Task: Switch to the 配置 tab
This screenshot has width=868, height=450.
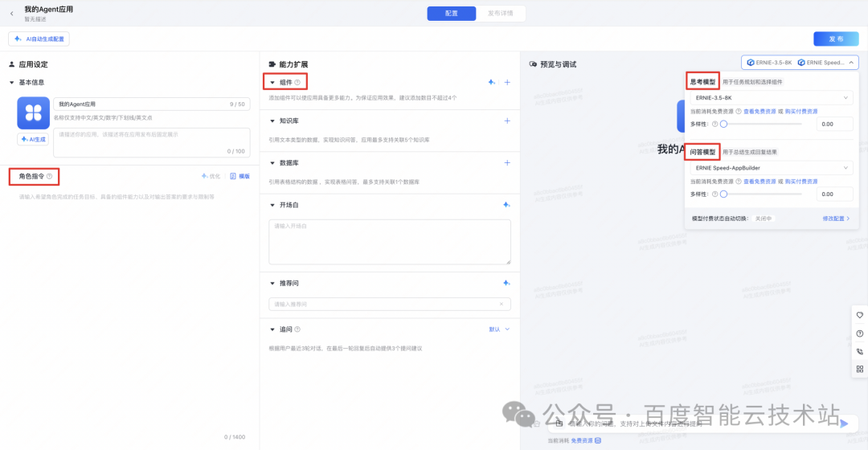Action: (451, 14)
